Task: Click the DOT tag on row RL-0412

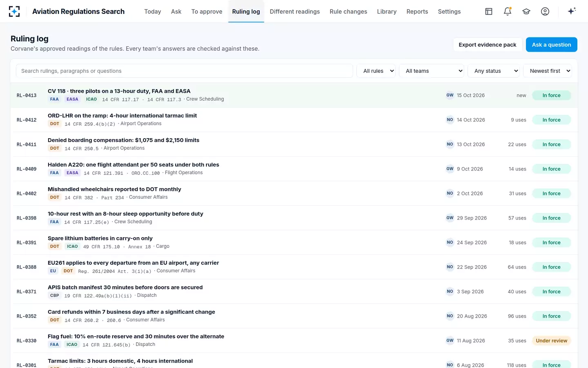Action: click(55, 124)
